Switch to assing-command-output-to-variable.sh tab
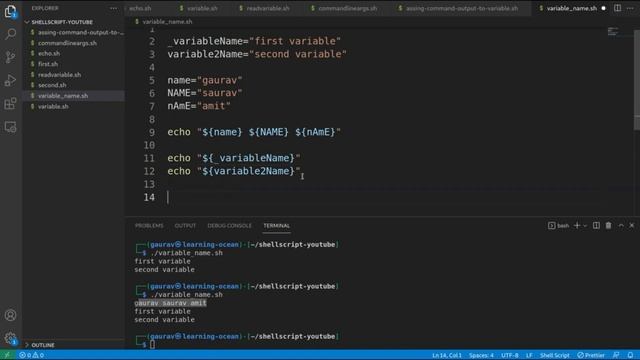 [462, 8]
